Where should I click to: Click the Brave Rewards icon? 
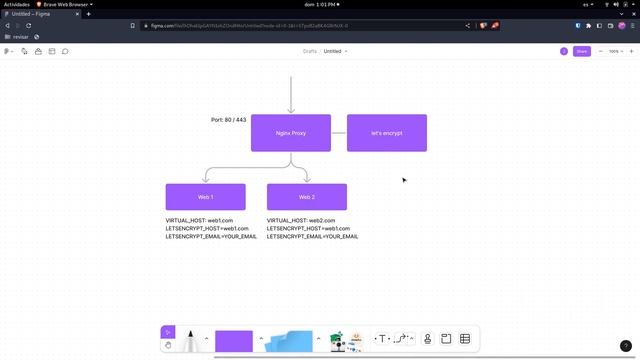495,26
